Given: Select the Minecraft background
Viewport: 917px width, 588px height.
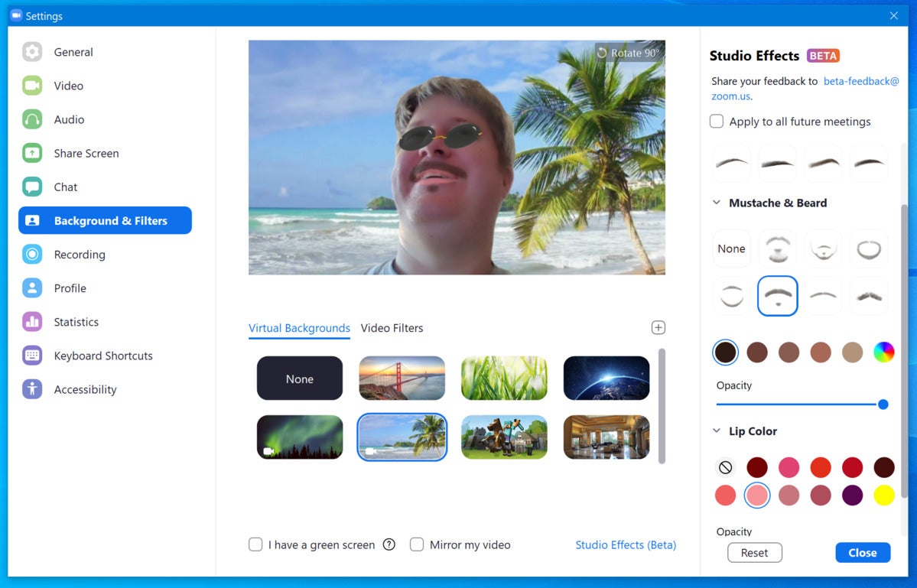Looking at the screenshot, I should [x=504, y=437].
